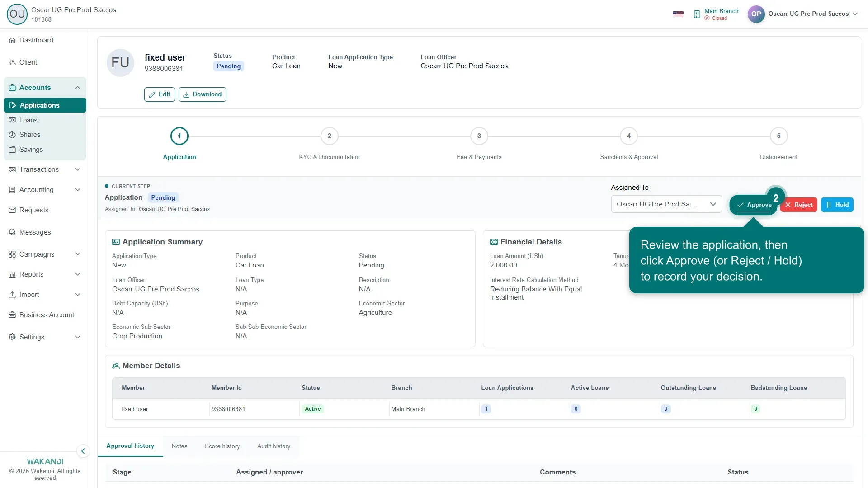
Task: Click Main Branch cell in member table
Action: click(408, 409)
